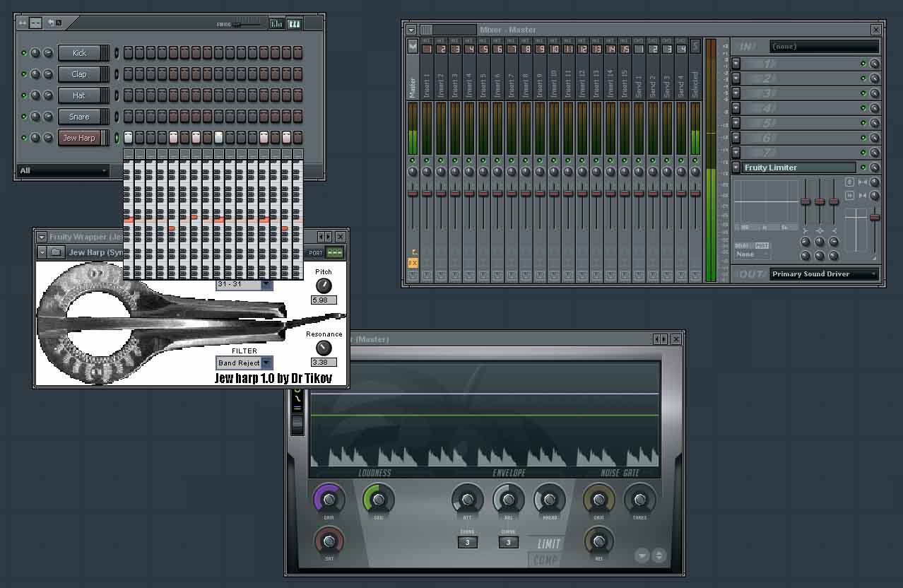903x588 pixels.
Task: Mute the Hat channel with its green LED
Action: point(23,95)
